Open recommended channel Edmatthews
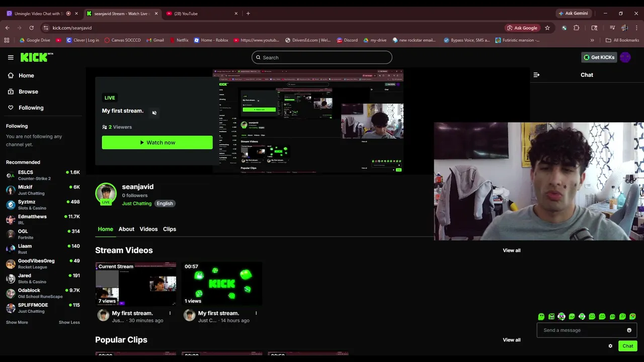The image size is (644, 362). [x=43, y=220]
